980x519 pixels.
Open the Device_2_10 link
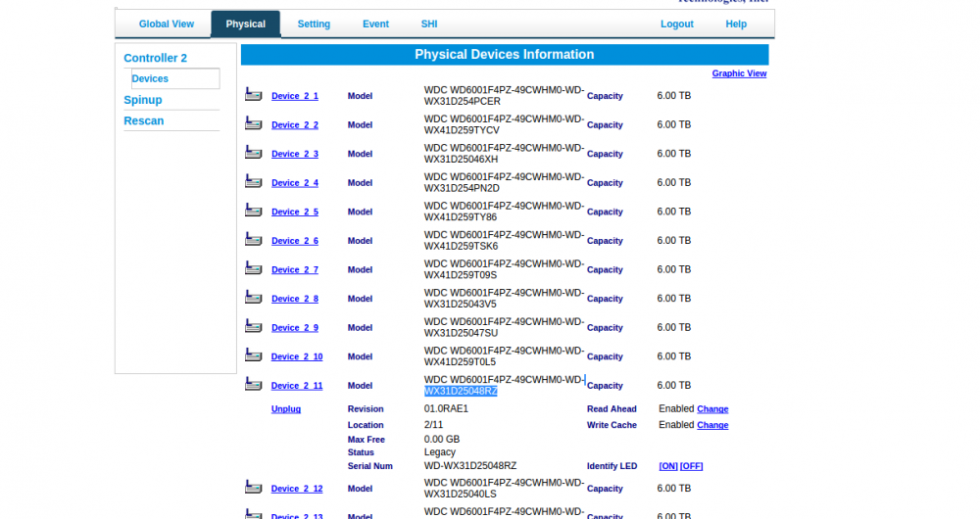297,356
